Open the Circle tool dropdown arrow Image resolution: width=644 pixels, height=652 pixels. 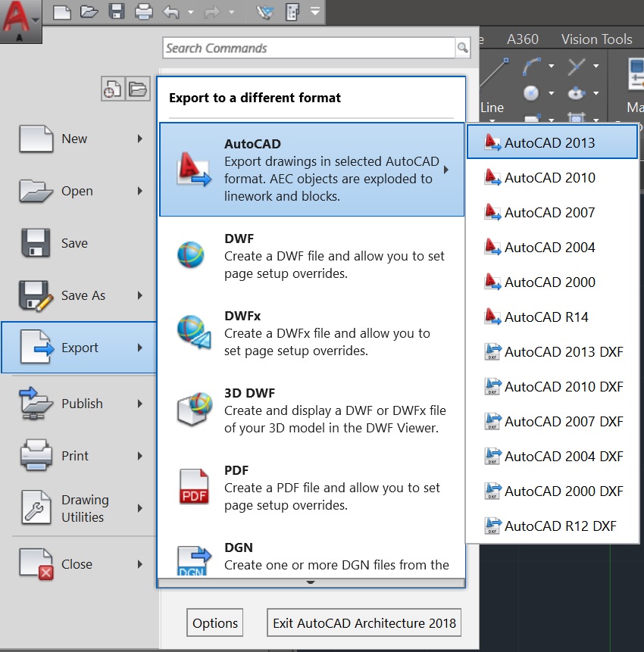click(x=552, y=93)
